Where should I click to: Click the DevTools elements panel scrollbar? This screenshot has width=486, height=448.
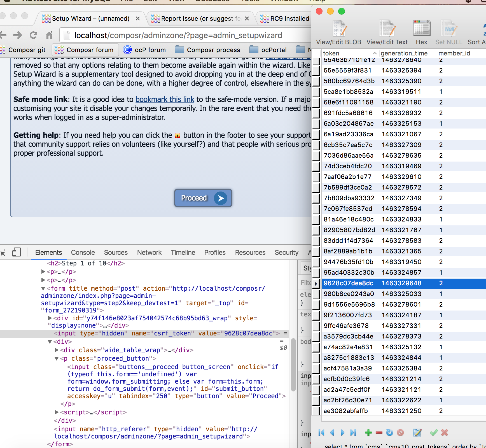click(x=293, y=365)
